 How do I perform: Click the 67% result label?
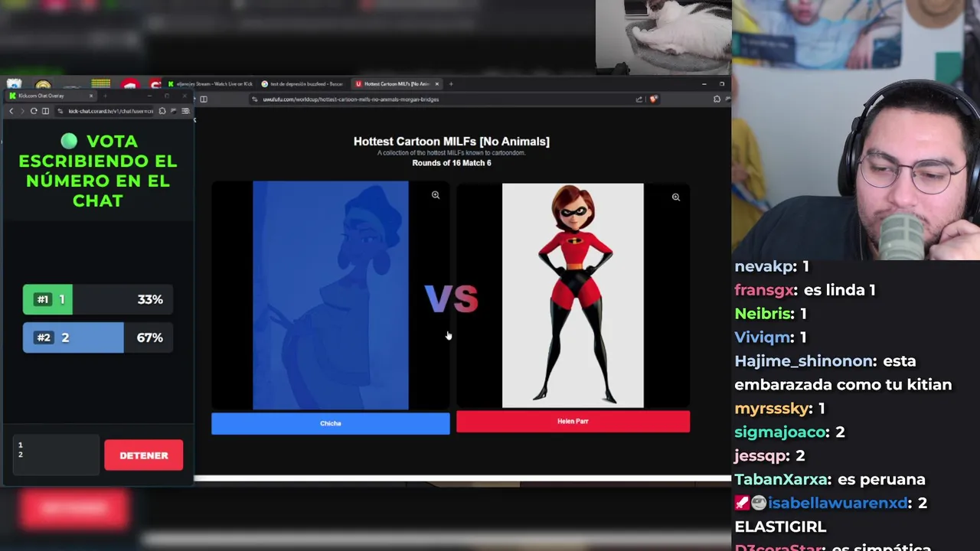point(150,337)
